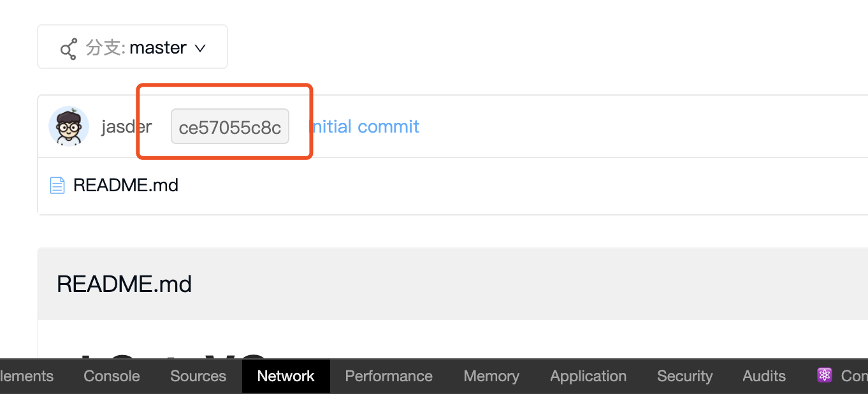Screen dimensions: 868x394
Task: Open the 分支: master branch selector
Action: click(133, 47)
